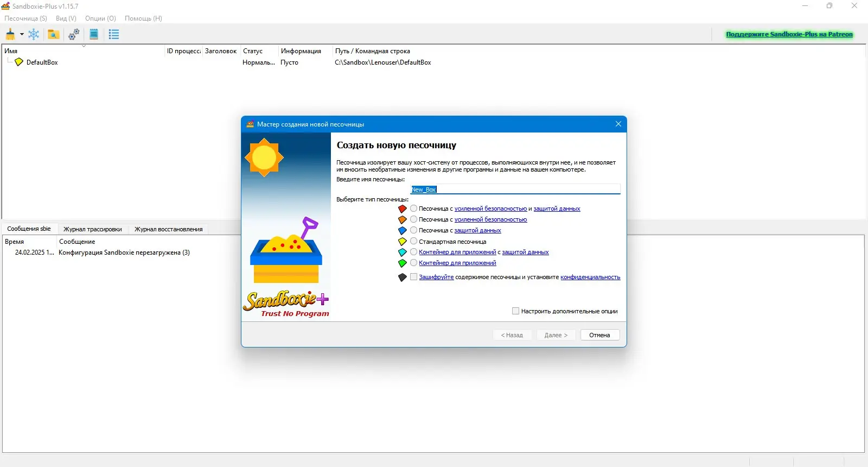Screen dimensions: 868x467
Task: Select hardened sandbox with data protection radio
Action: click(x=414, y=209)
